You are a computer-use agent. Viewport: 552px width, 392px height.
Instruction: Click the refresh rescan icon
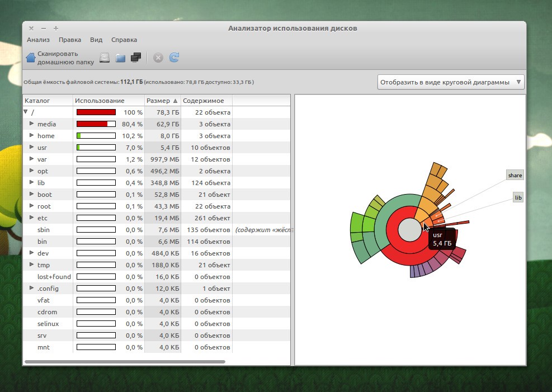[x=174, y=57]
